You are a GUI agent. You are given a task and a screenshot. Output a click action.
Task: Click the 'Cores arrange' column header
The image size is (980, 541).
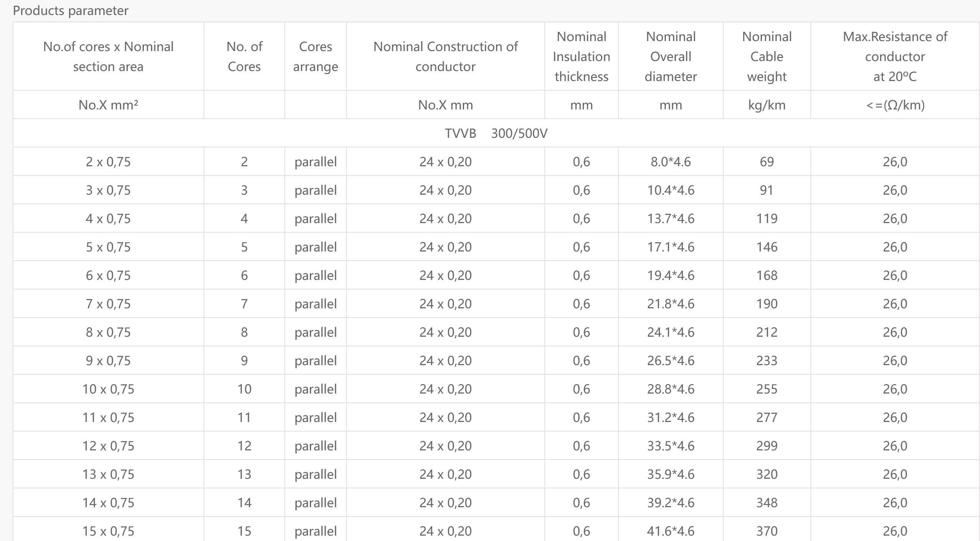(x=316, y=56)
